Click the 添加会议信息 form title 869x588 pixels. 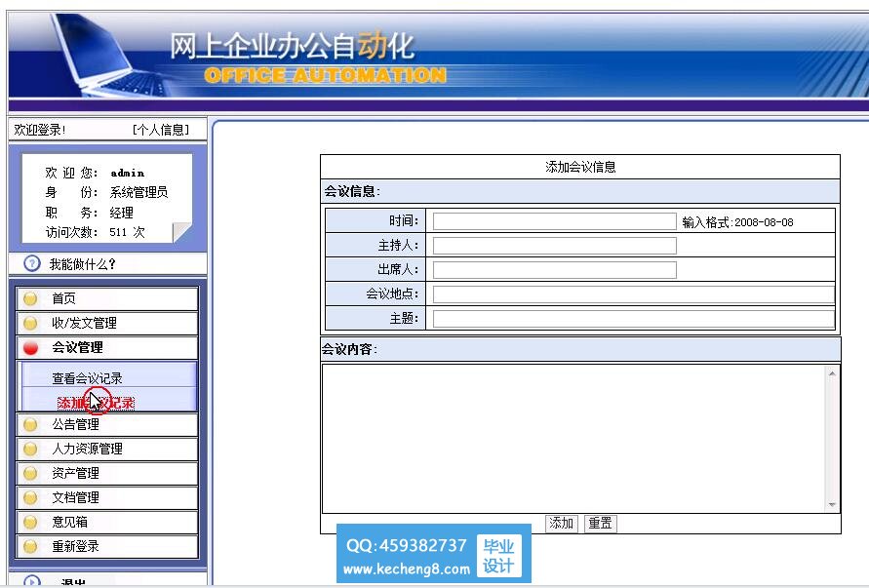pos(580,167)
